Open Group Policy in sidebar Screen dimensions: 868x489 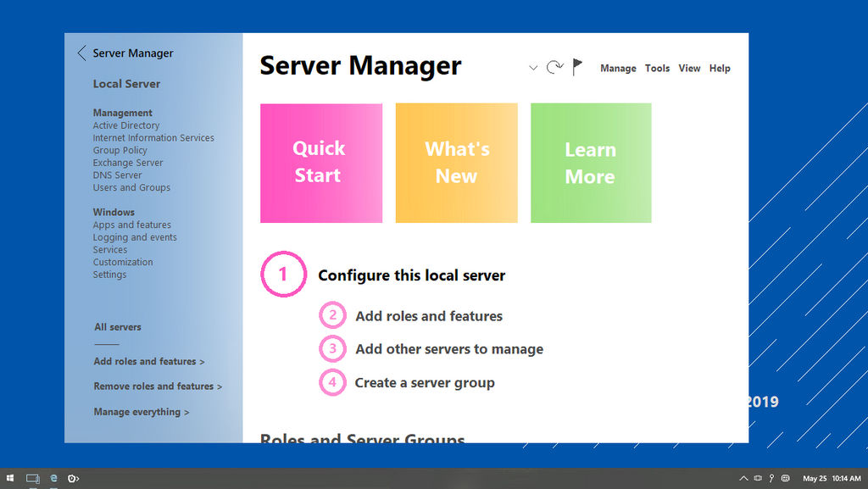(120, 151)
